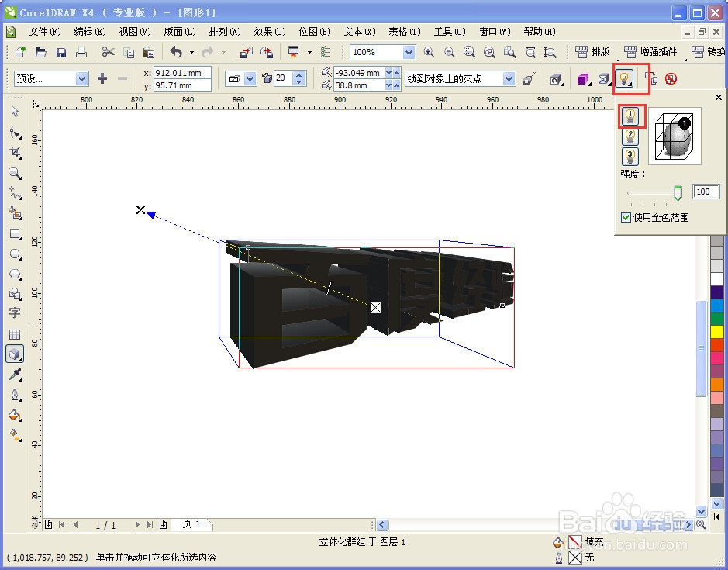Open the 帮助 menu
This screenshot has width=728, height=570.
pyautogui.click(x=539, y=32)
